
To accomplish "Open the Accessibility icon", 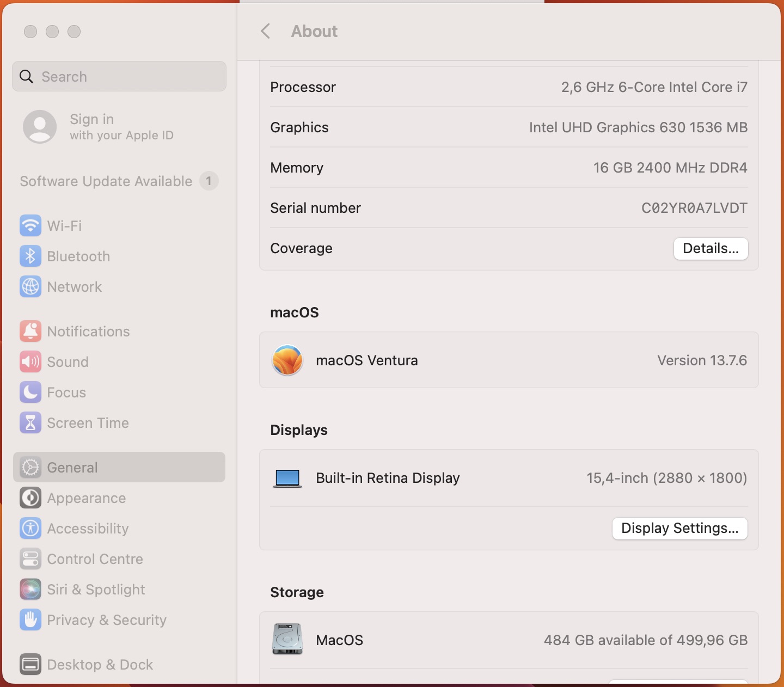I will click(x=30, y=528).
